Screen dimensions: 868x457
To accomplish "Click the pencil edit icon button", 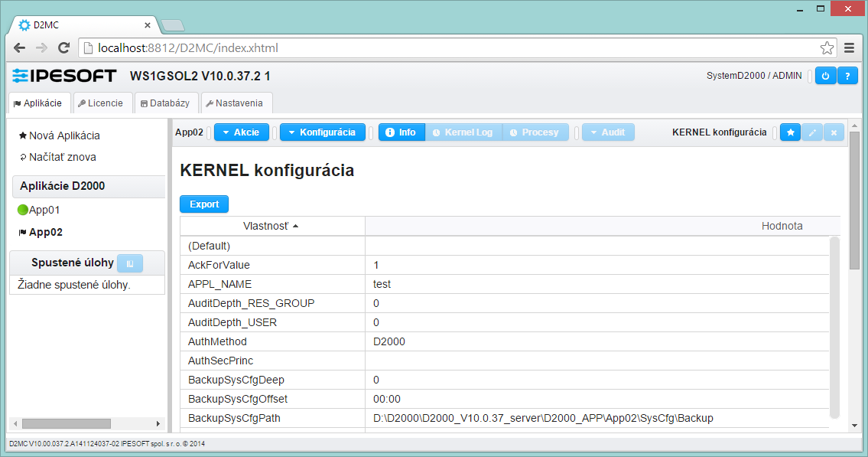I will point(812,132).
